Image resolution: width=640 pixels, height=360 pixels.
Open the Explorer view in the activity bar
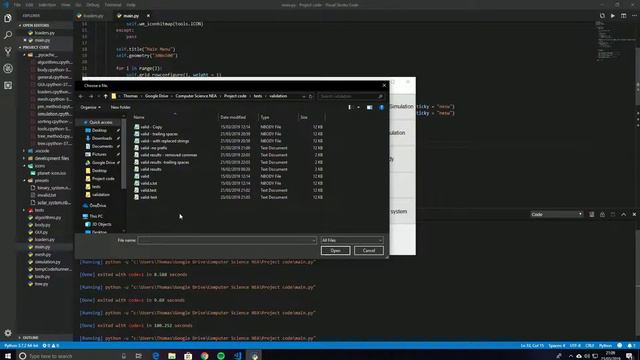click(8, 18)
